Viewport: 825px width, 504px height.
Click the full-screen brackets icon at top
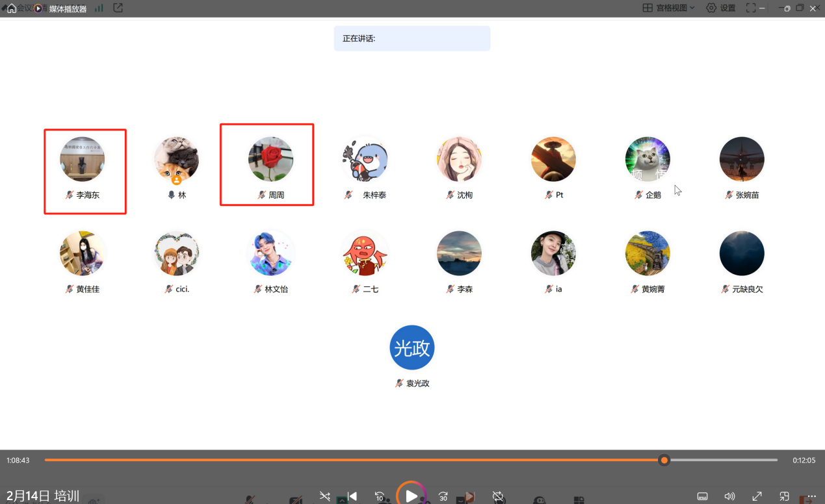(x=751, y=8)
